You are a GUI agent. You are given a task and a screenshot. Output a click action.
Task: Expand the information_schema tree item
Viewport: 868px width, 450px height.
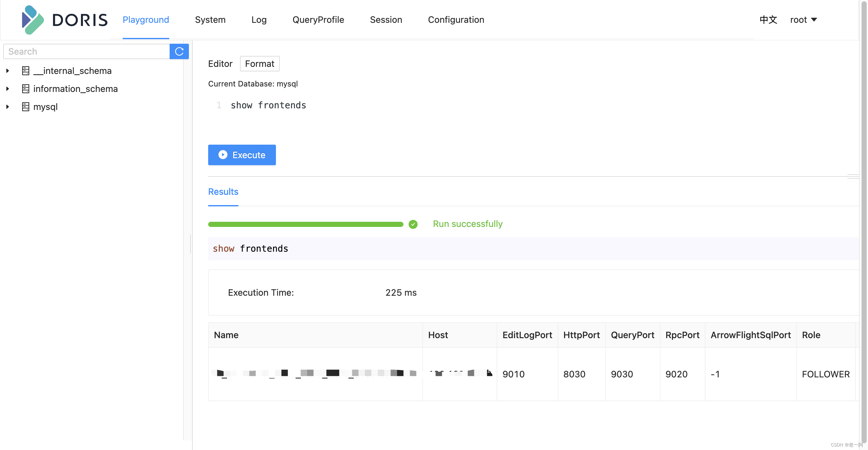7,88
